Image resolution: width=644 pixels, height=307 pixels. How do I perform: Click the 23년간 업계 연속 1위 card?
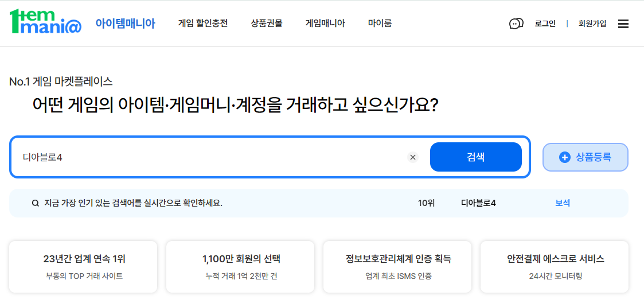[x=83, y=267]
